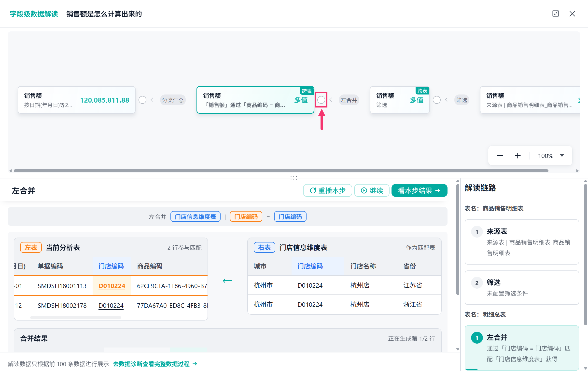Continue playback with 继续 button
This screenshot has height=375, width=588.
(372, 190)
